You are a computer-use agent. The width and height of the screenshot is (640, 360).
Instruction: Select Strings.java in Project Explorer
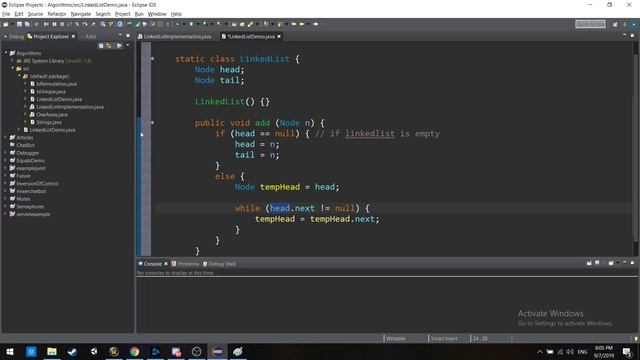(49, 122)
